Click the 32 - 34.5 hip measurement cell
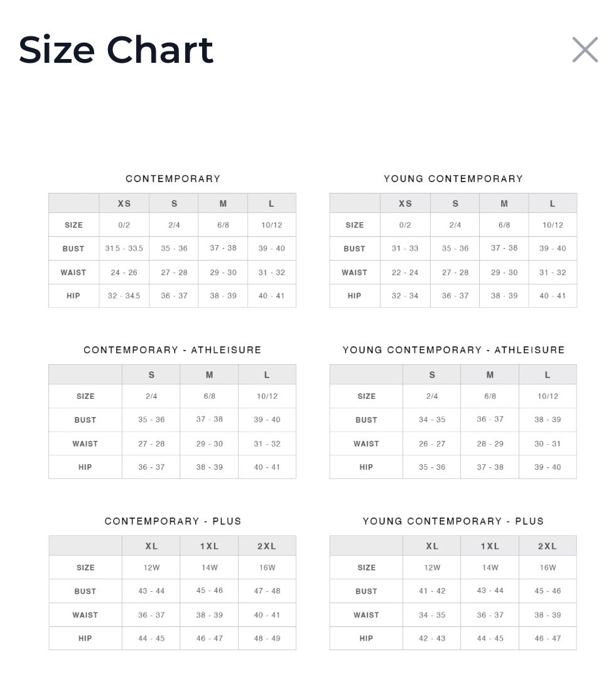 [124, 296]
